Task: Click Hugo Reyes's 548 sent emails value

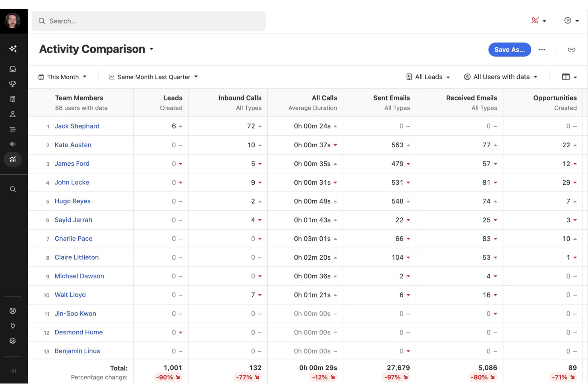Action: [397, 201]
